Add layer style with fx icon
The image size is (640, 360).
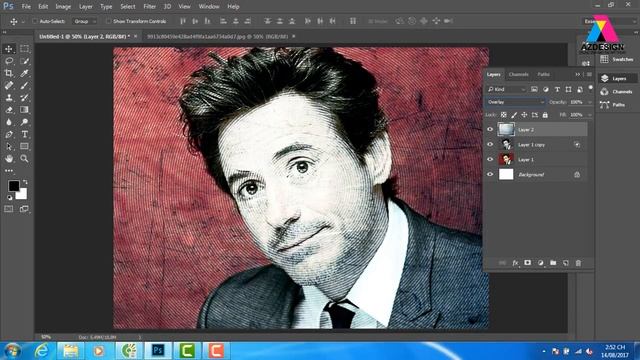pyautogui.click(x=515, y=263)
